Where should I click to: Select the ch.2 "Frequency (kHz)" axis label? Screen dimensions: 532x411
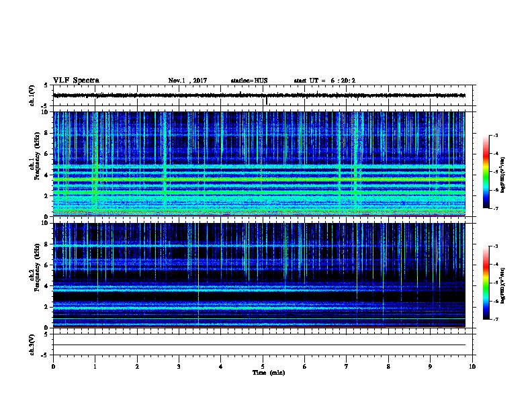[x=37, y=267]
